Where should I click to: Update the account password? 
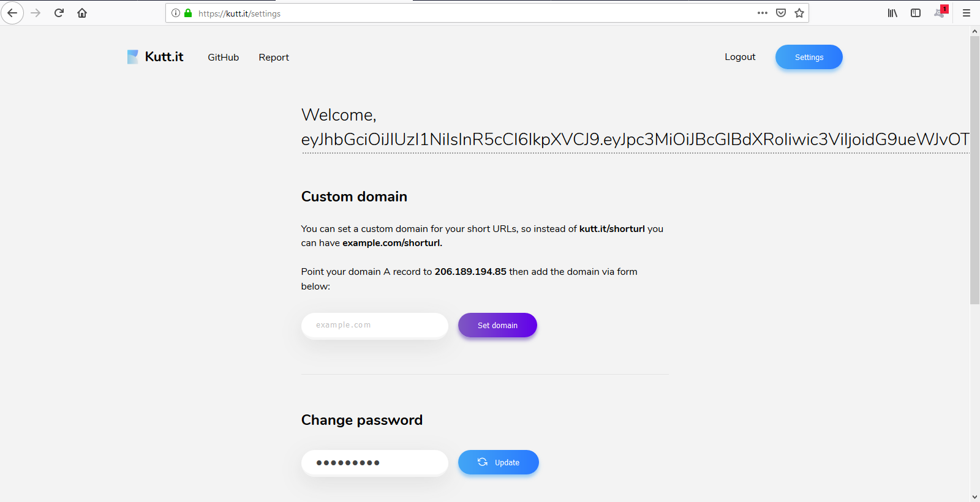point(498,462)
